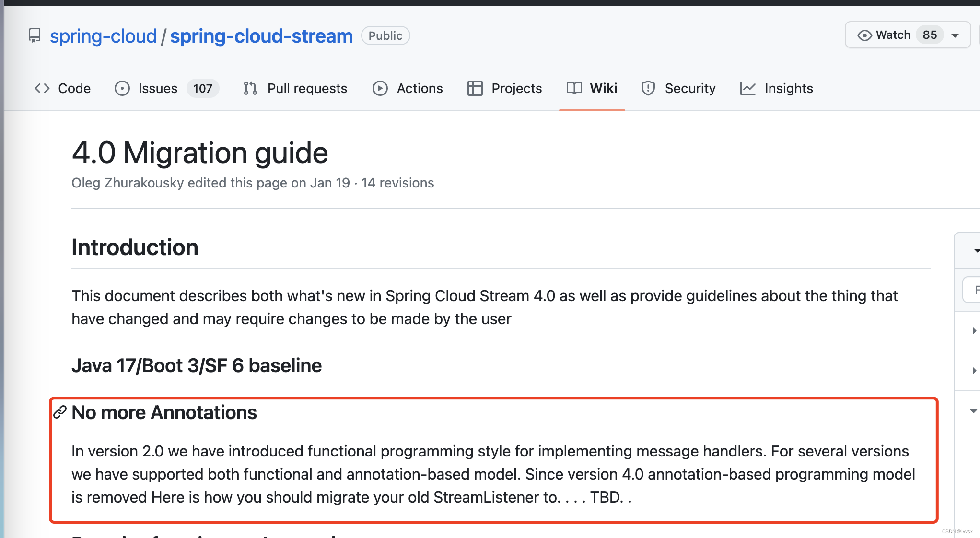This screenshot has height=538, width=980.
Task: Click the Pull requests icon
Action: click(x=252, y=88)
